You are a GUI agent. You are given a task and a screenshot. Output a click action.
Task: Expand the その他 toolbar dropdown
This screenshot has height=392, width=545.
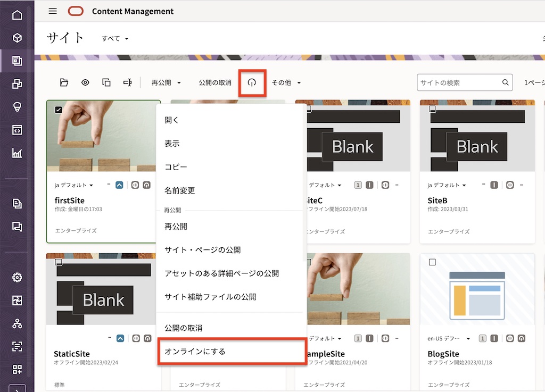(286, 83)
